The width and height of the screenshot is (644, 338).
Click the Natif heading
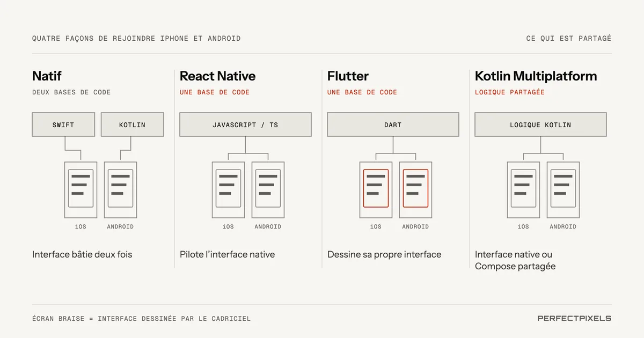(x=47, y=76)
